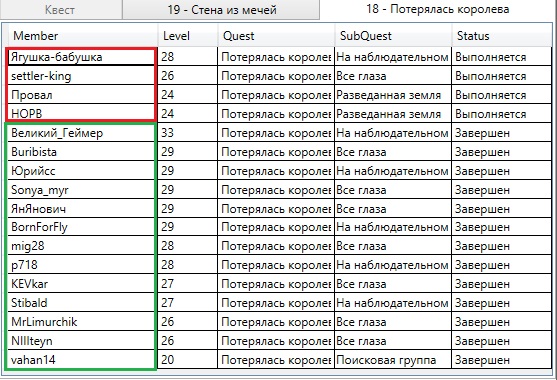The image size is (557, 380).
Task: Select member НОРВ
Action: click(82, 113)
